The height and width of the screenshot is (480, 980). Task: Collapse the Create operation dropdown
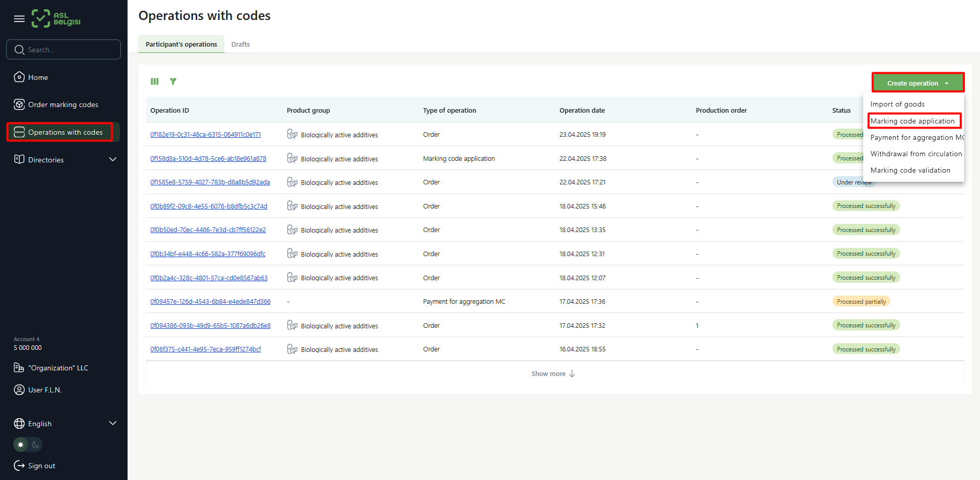[x=918, y=83]
